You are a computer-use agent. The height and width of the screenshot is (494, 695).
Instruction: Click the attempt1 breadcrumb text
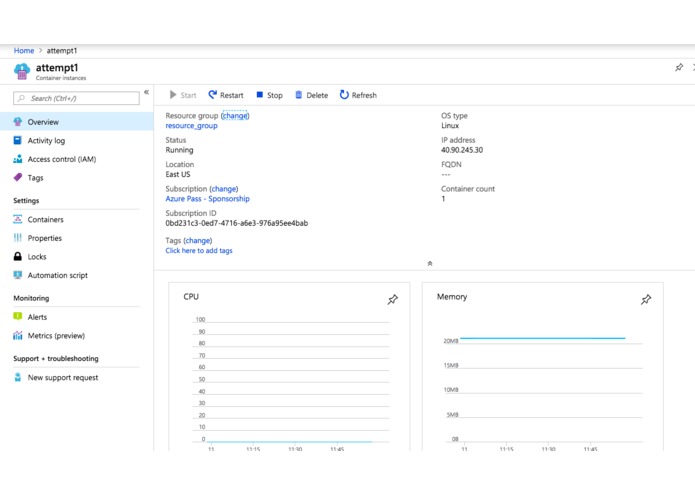62,51
